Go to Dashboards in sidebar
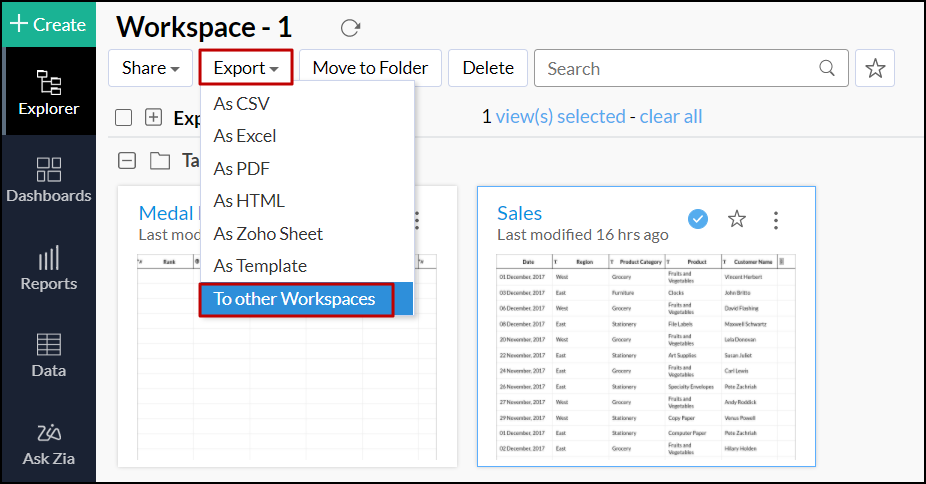Image resolution: width=926 pixels, height=484 pixels. [48, 179]
